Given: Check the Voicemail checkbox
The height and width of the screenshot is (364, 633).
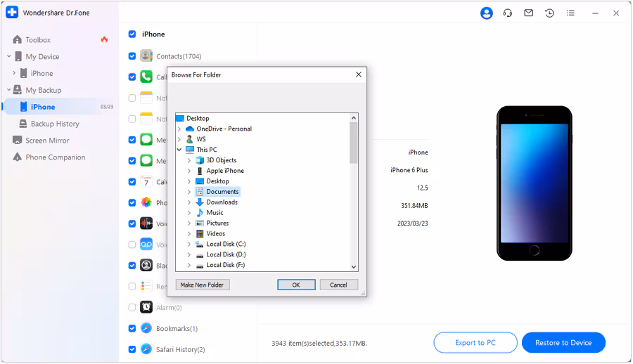Looking at the screenshot, I should click(x=132, y=245).
